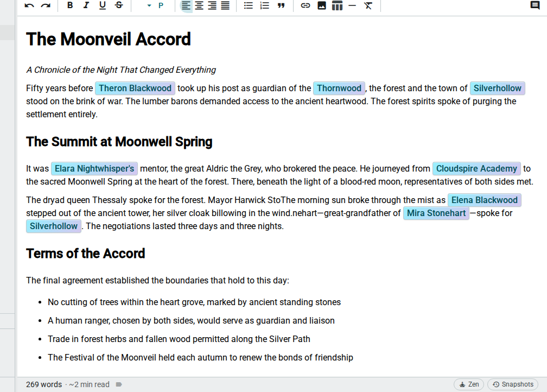
Task: Clear text formatting
Action: coord(368,5)
